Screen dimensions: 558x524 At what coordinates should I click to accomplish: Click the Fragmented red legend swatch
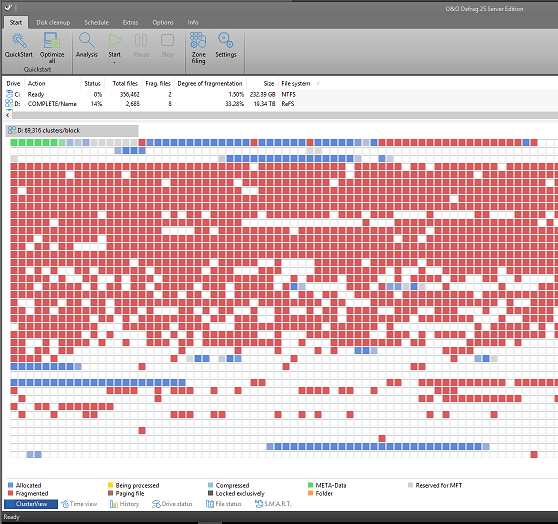click(10, 493)
